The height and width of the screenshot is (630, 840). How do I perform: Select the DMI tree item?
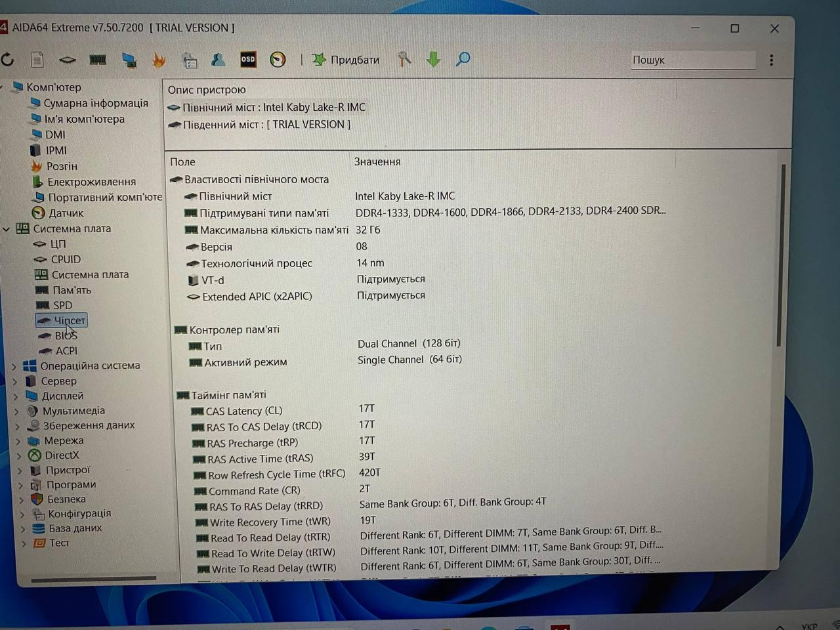[x=55, y=135]
